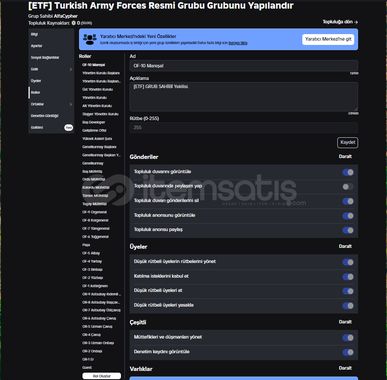
Task: Toggle Düşük rütbeli üyeleri yasakla switch
Action: point(348,306)
